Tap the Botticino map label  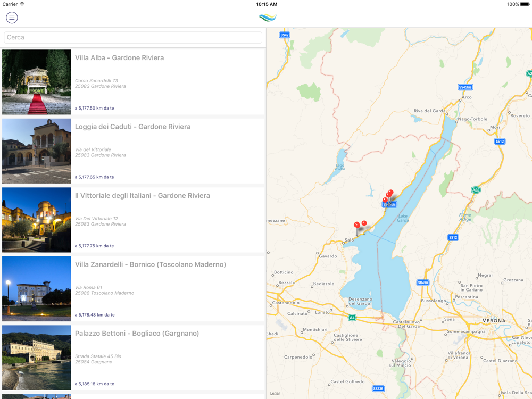284,272
